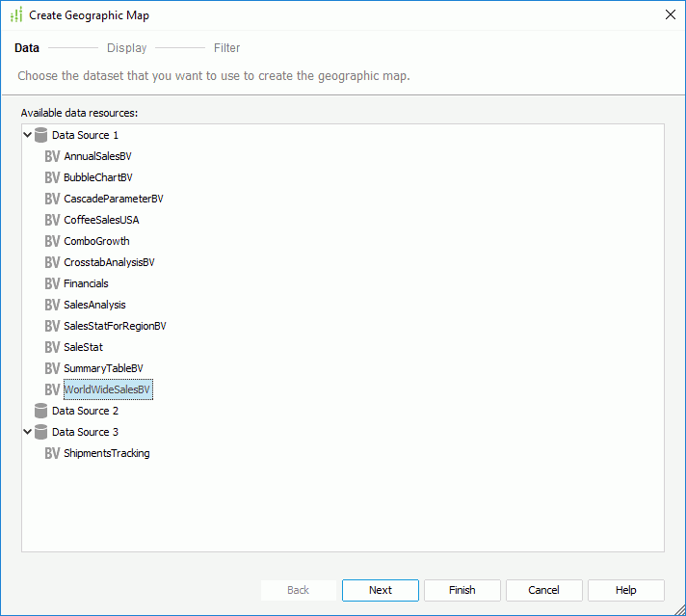Open Help for this dialog
Image resolution: width=686 pixels, height=616 pixels.
626,590
